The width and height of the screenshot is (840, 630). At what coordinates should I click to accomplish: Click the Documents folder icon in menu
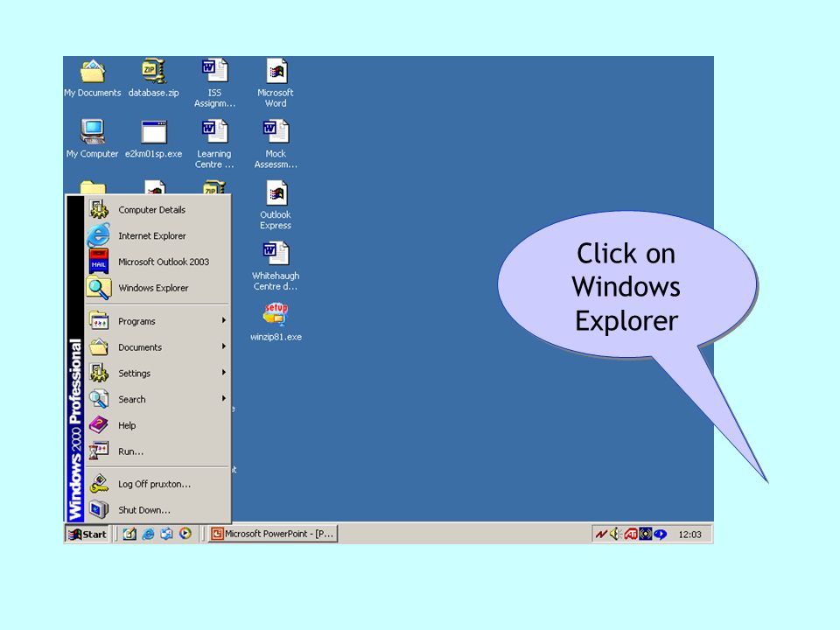point(99,346)
